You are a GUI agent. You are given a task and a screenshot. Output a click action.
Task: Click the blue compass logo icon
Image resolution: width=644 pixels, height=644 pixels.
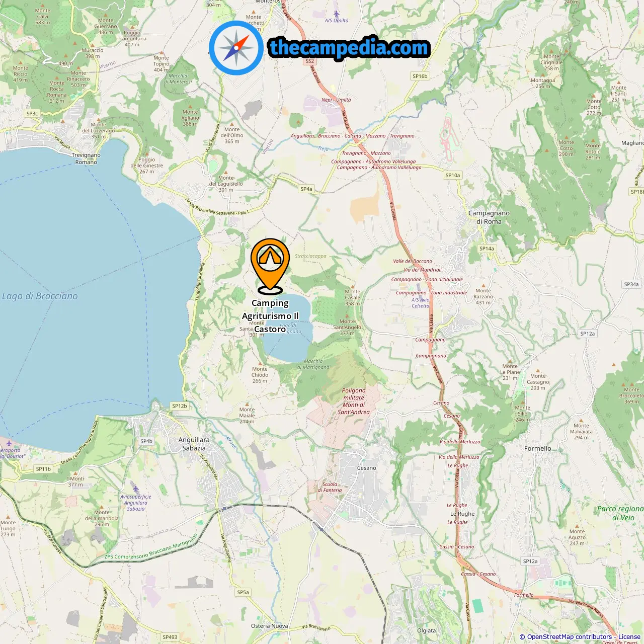tap(236, 48)
